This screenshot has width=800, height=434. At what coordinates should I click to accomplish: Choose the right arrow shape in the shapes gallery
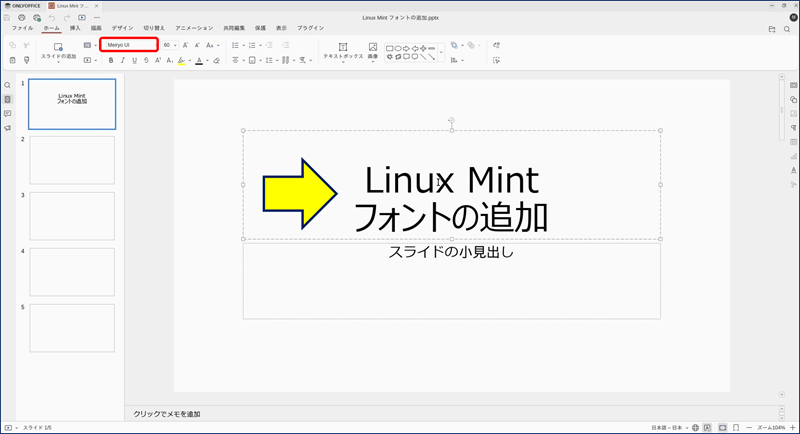click(x=406, y=48)
